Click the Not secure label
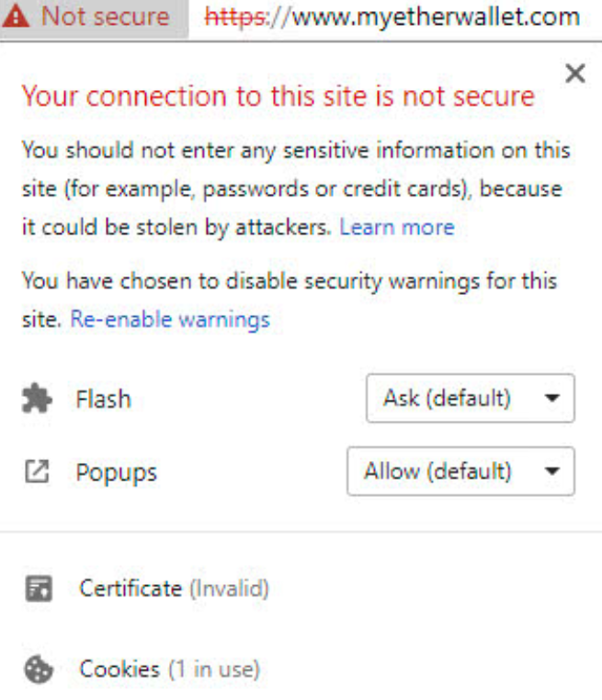The width and height of the screenshot is (602, 700). (x=106, y=17)
